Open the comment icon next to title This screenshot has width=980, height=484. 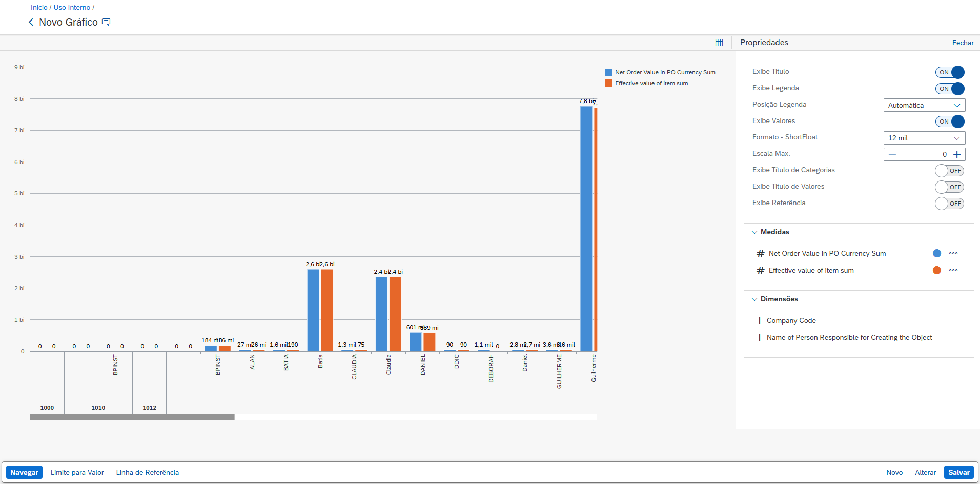(106, 22)
